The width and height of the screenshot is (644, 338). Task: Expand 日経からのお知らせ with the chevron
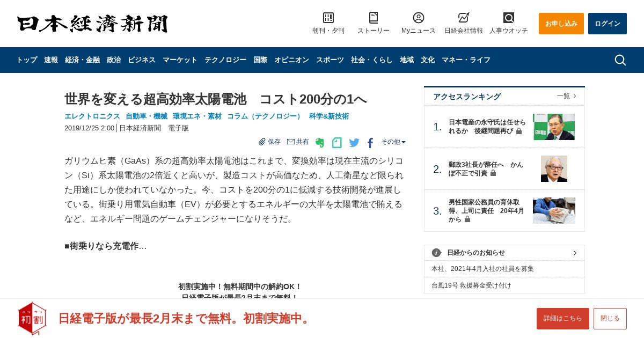click(575, 253)
